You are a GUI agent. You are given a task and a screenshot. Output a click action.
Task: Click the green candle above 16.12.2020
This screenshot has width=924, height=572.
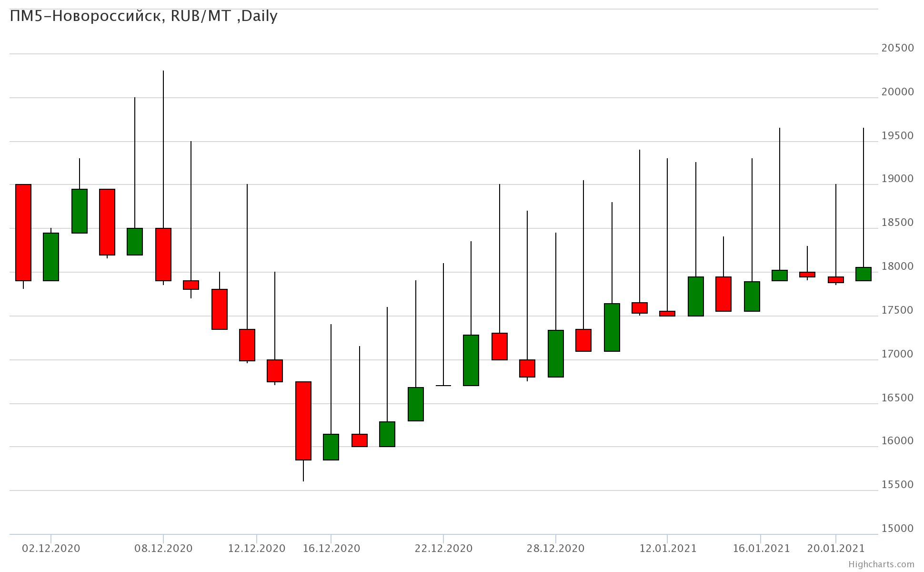(331, 447)
